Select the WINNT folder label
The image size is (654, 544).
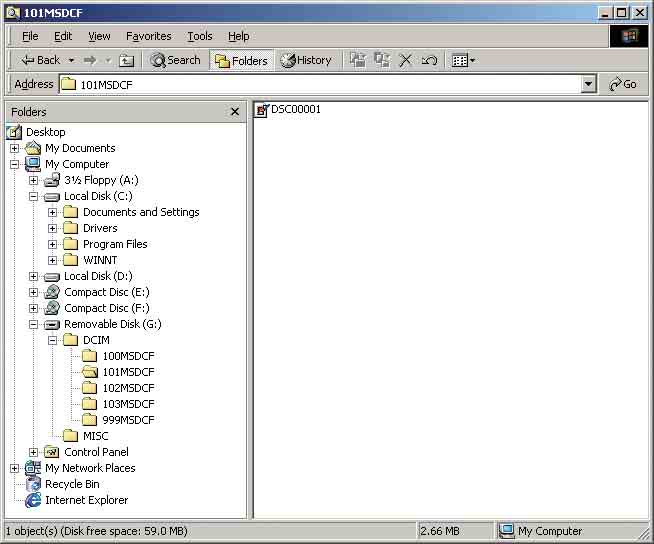point(100,260)
